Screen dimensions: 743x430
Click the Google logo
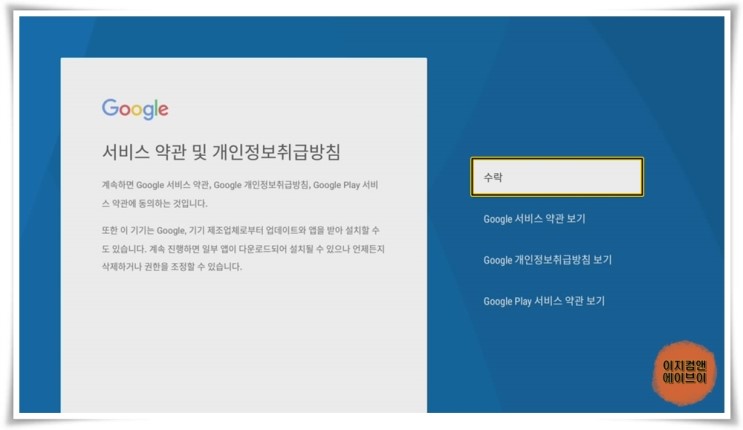coord(135,110)
